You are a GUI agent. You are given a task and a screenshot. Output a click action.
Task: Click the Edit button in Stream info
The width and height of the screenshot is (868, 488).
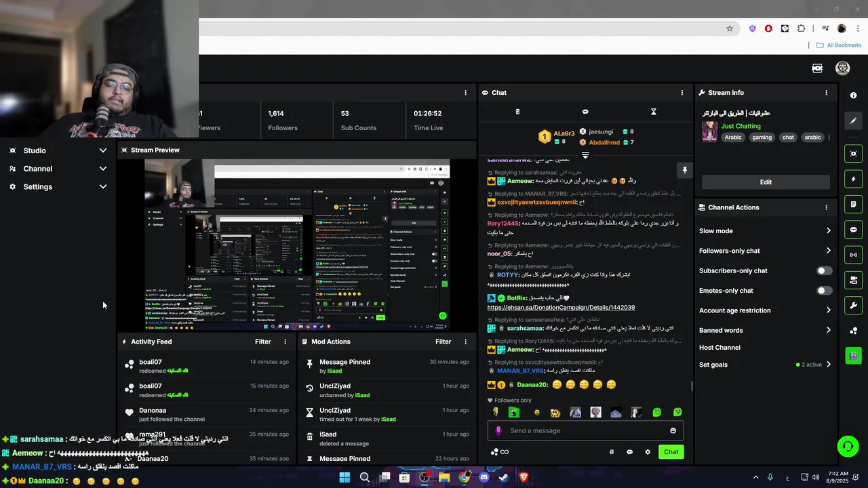point(766,182)
